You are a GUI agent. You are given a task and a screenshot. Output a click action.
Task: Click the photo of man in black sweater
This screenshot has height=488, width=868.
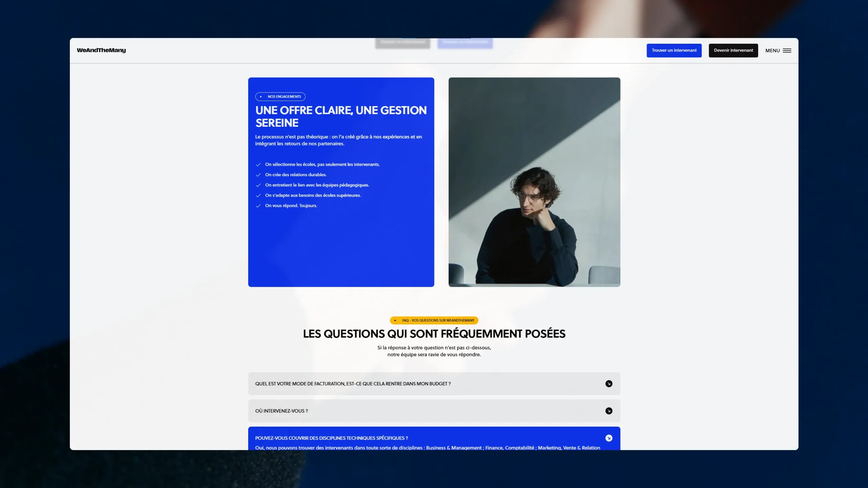click(534, 182)
